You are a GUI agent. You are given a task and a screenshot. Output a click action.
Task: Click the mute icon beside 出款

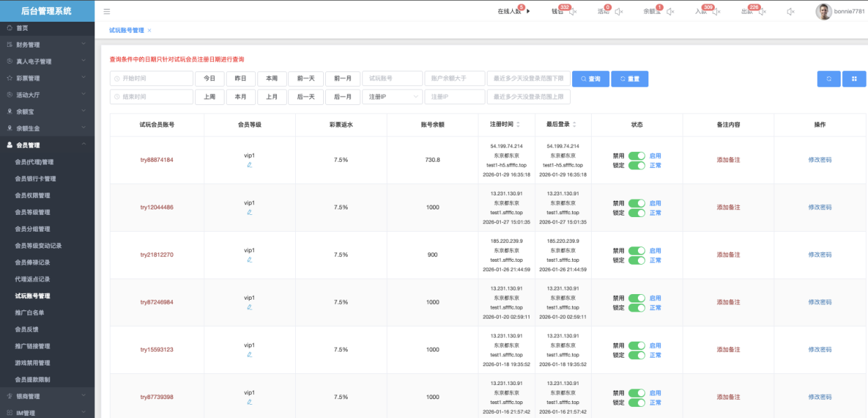(x=762, y=11)
